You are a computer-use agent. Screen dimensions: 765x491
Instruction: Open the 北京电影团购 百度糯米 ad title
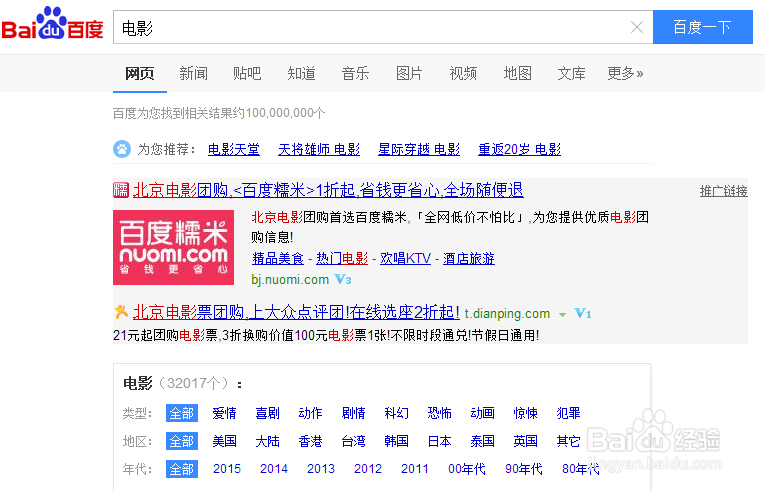click(x=328, y=190)
